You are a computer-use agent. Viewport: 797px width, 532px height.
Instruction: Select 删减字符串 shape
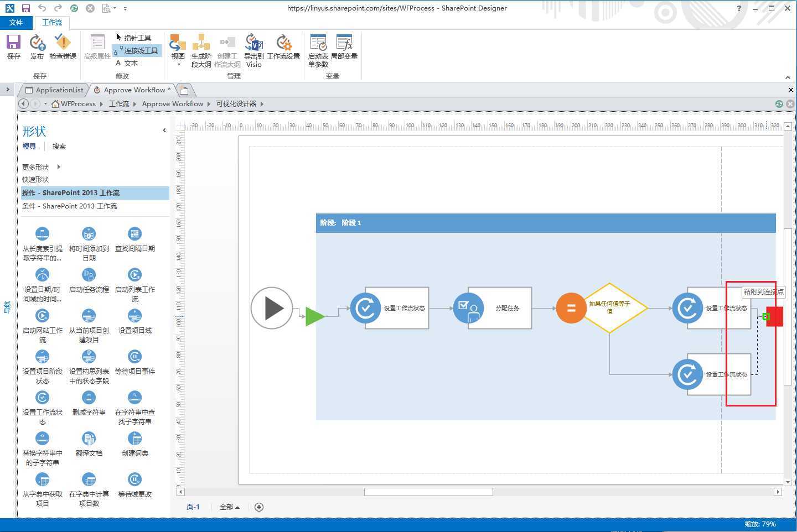89,403
